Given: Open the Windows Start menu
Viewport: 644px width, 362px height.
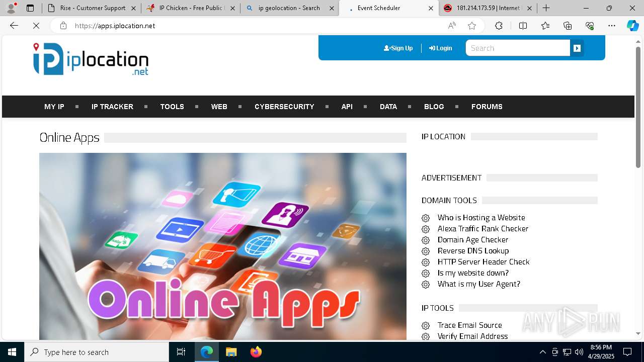Looking at the screenshot, I should point(12,352).
